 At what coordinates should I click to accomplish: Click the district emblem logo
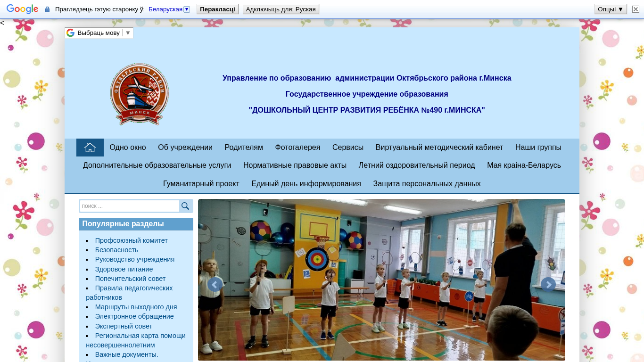click(x=139, y=94)
